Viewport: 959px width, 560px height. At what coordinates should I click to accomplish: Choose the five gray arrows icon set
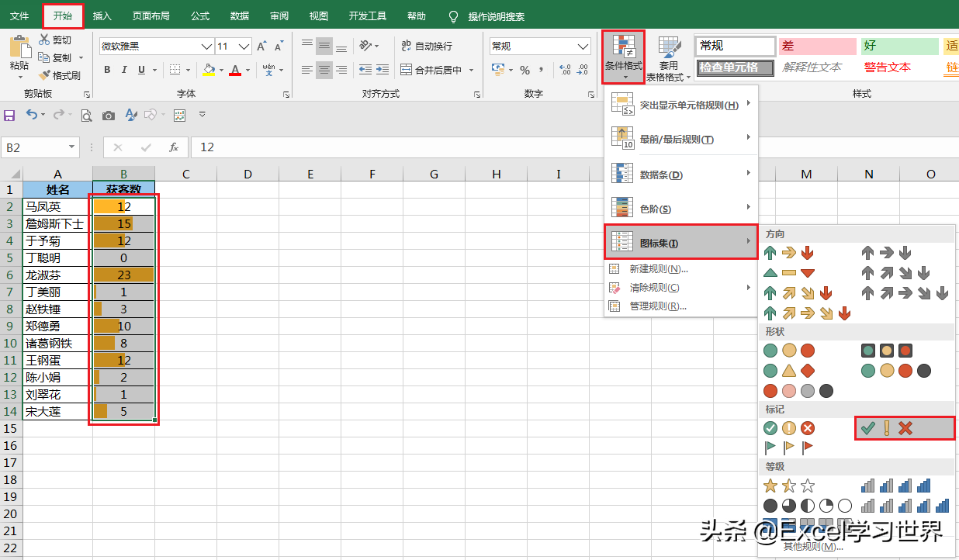[905, 293]
